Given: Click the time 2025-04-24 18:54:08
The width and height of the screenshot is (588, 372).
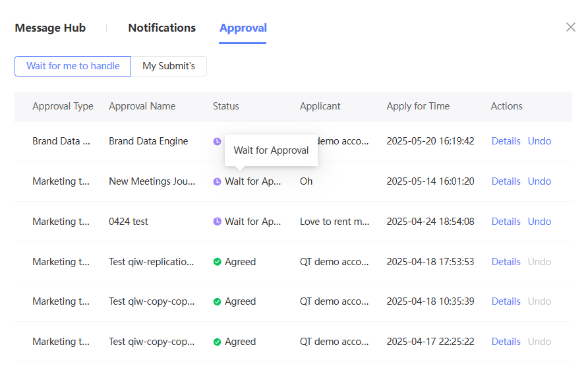Looking at the screenshot, I should 430,222.
